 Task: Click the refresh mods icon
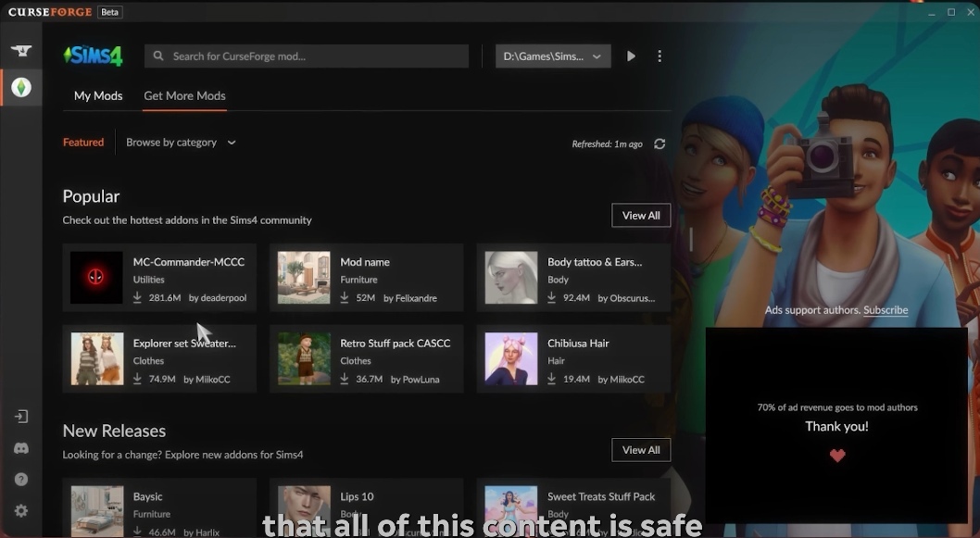[660, 144]
